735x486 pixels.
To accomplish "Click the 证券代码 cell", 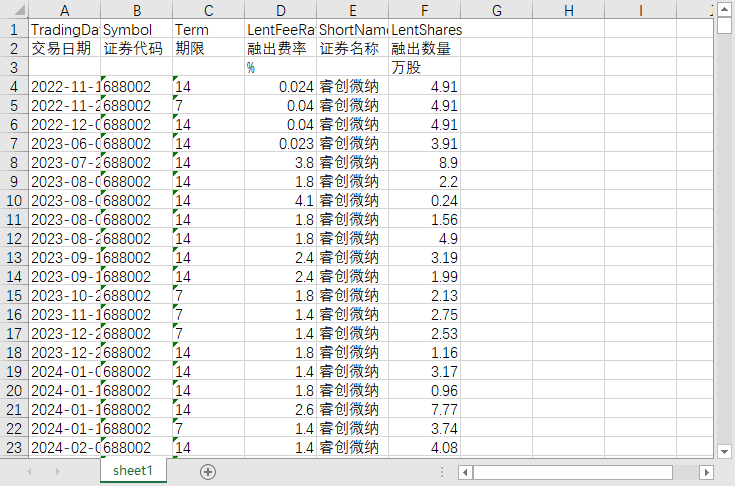I will 136,48.
